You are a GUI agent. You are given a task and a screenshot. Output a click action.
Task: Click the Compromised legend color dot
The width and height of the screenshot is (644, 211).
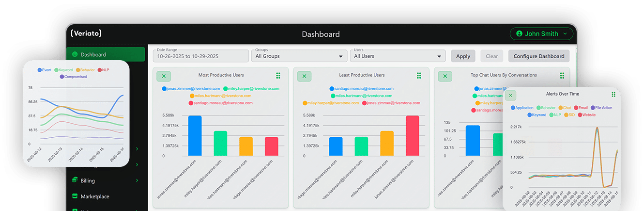[x=62, y=77]
